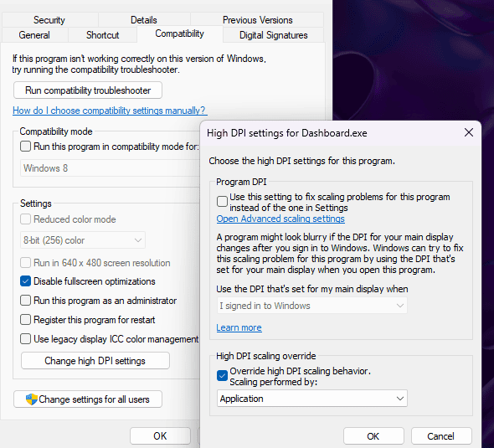494x448 pixels.
Task: Open the Windows 8 compatibility mode dropdown
Action: click(x=111, y=168)
